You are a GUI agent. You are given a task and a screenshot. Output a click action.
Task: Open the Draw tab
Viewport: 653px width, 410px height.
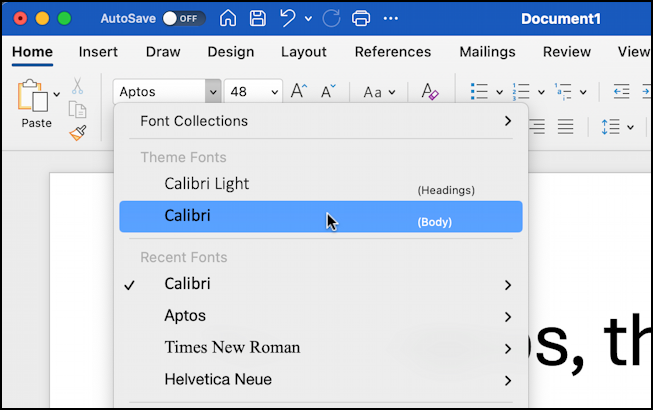click(x=163, y=52)
